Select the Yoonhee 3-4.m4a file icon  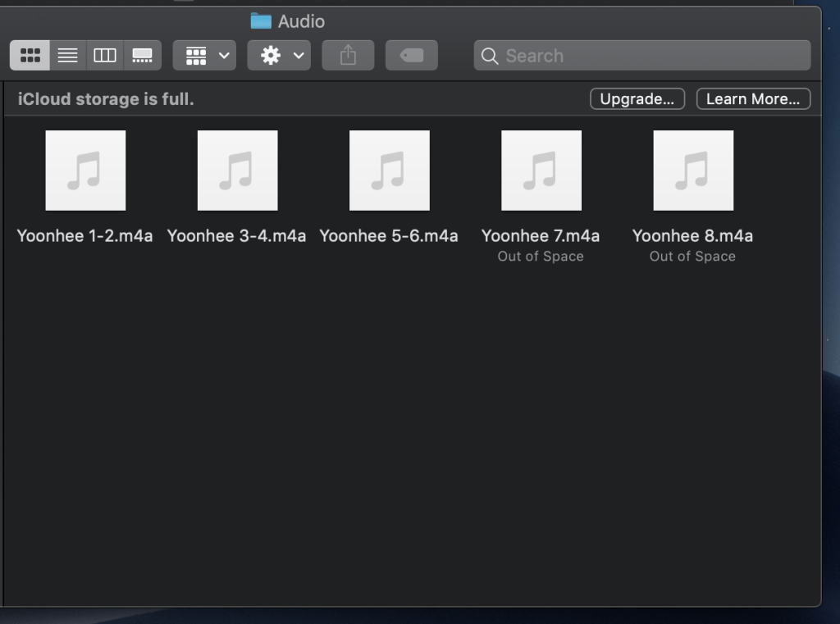(x=237, y=171)
